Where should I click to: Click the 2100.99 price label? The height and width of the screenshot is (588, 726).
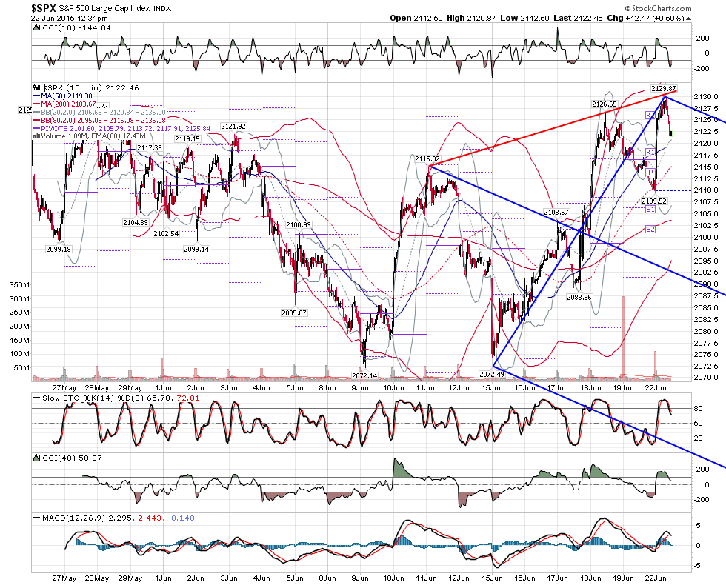coord(299,224)
